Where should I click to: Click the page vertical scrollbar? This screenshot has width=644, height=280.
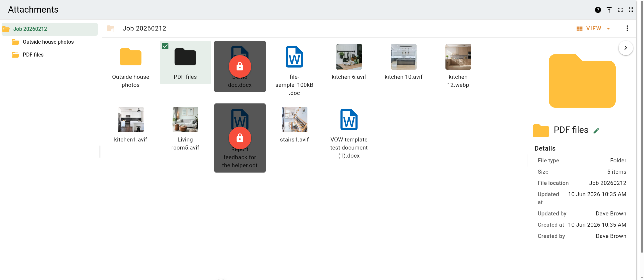[x=642, y=127]
